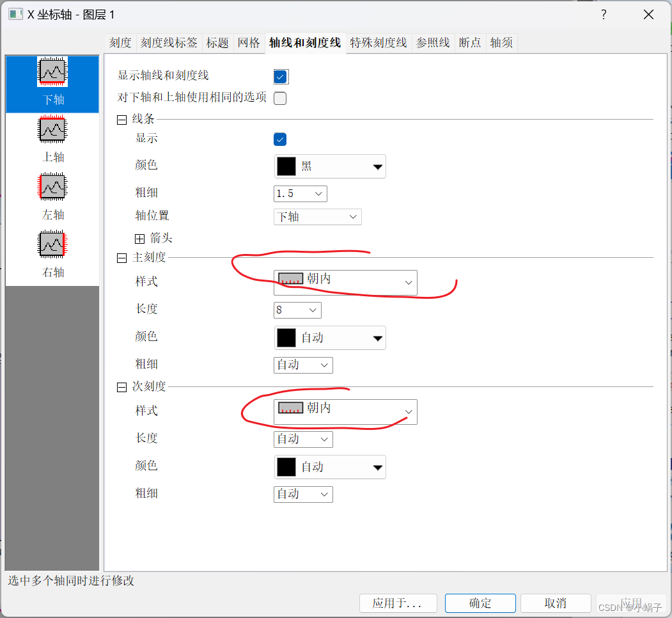This screenshot has height=618, width=672.
Task: Open the 次刻度 颜色 自动 color picker
Action: tap(330, 467)
